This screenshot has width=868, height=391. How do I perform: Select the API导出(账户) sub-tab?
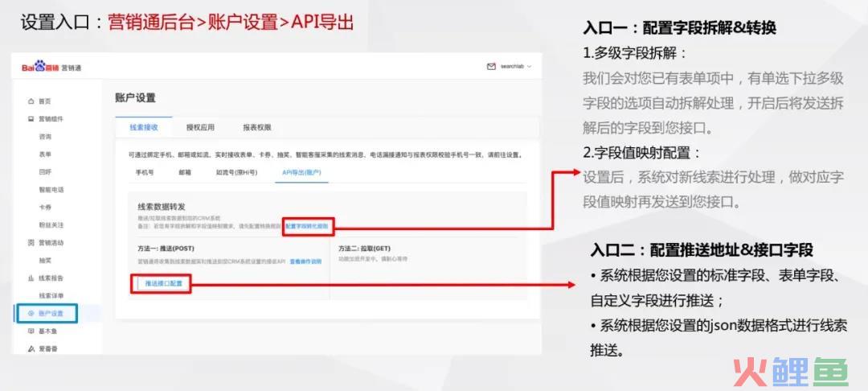(301, 172)
